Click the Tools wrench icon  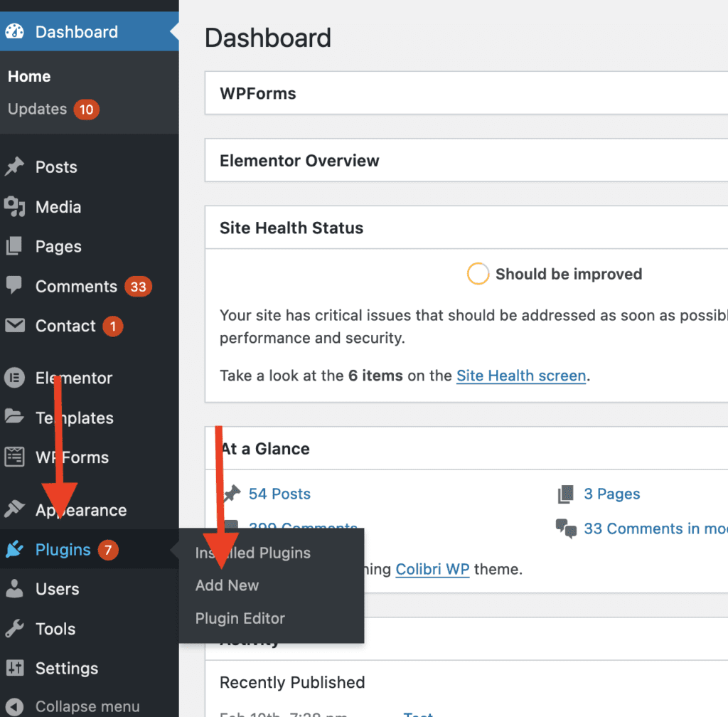[x=16, y=628]
